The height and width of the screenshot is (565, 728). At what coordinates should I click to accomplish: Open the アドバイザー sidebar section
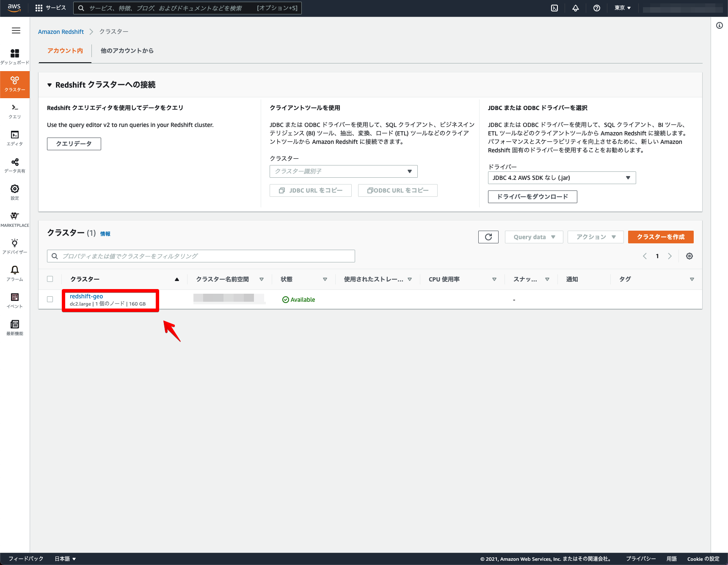[15, 246]
